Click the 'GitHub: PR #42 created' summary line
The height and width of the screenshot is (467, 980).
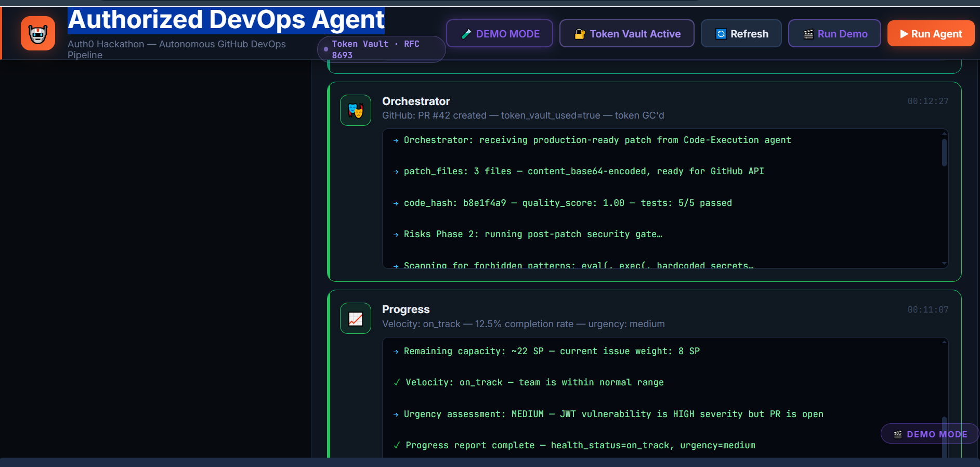click(x=523, y=115)
